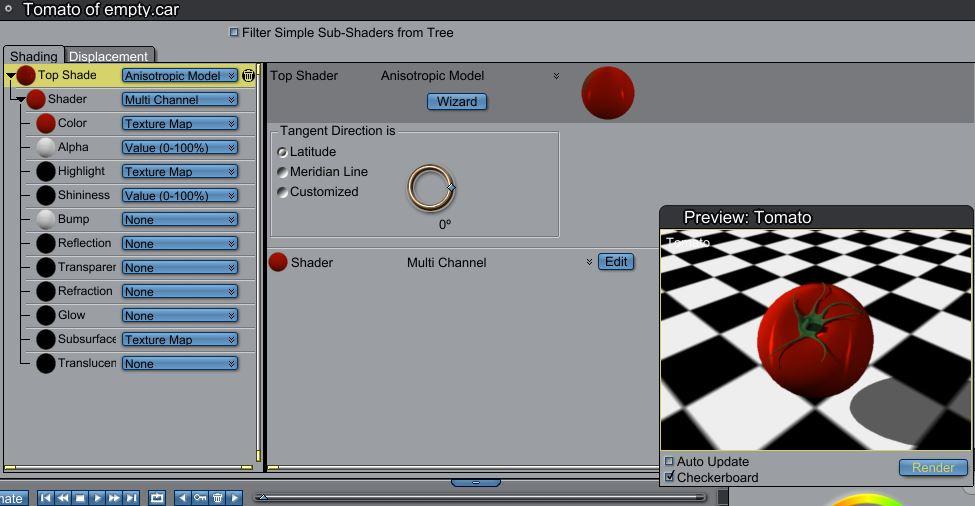Enable Filter Simple Sub-Shaders from Tree
Screen dimensions: 975x506
(234, 32)
